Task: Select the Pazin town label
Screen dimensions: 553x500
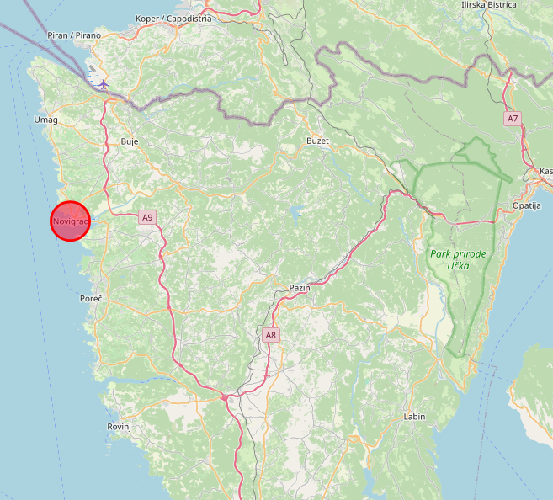Action: [x=300, y=288]
